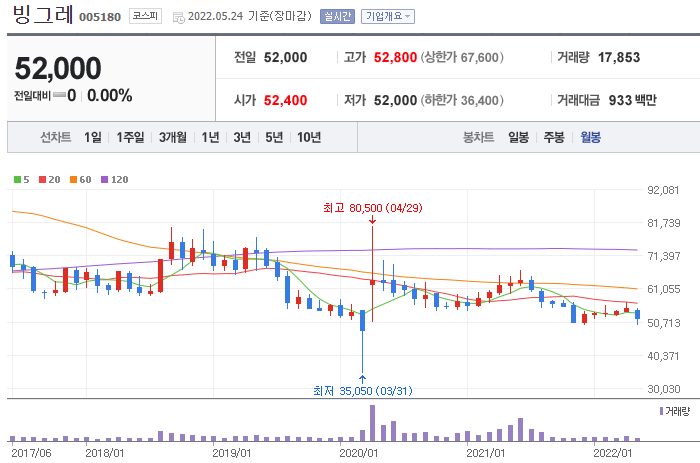Click the 2019/01 x-axis label
700x463 pixels.
[x=231, y=453]
